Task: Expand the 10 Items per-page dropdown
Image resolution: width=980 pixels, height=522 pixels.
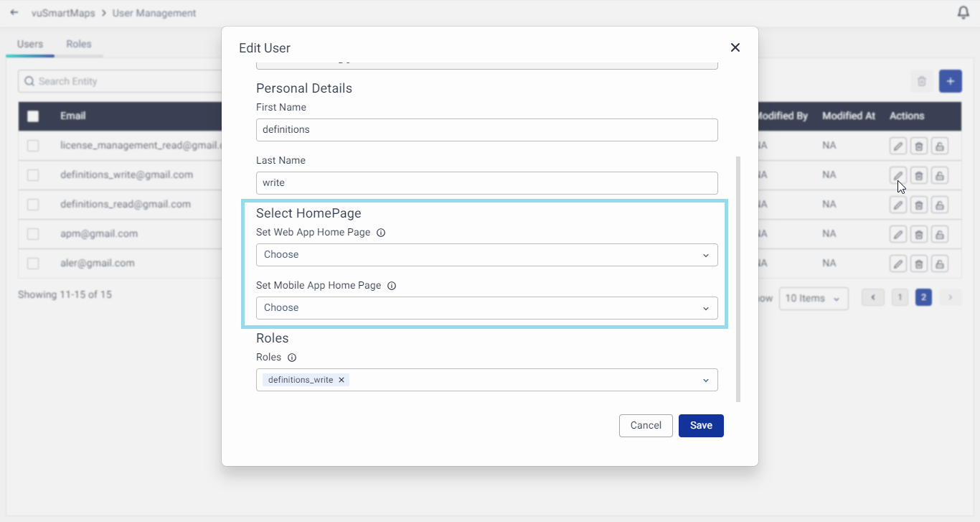Action: coord(814,298)
